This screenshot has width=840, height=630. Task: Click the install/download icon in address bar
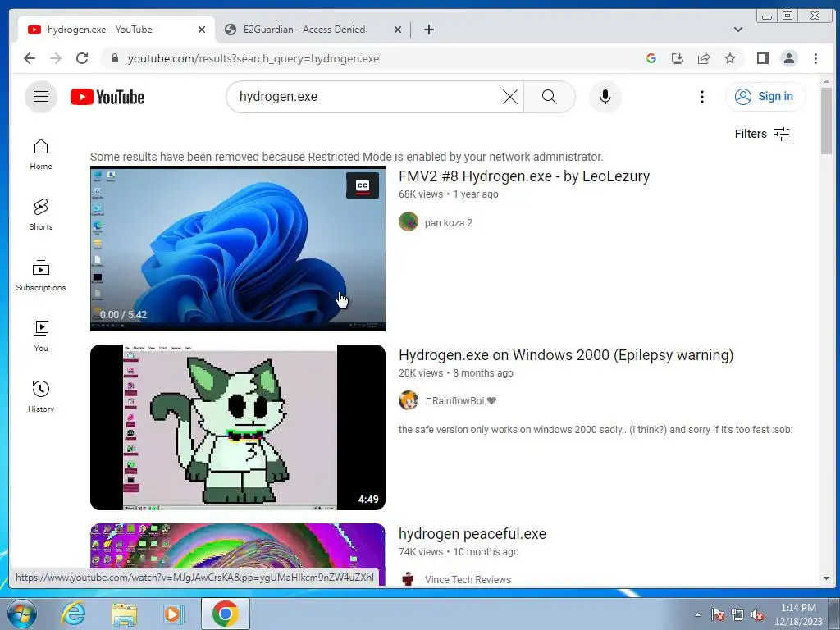(x=678, y=58)
